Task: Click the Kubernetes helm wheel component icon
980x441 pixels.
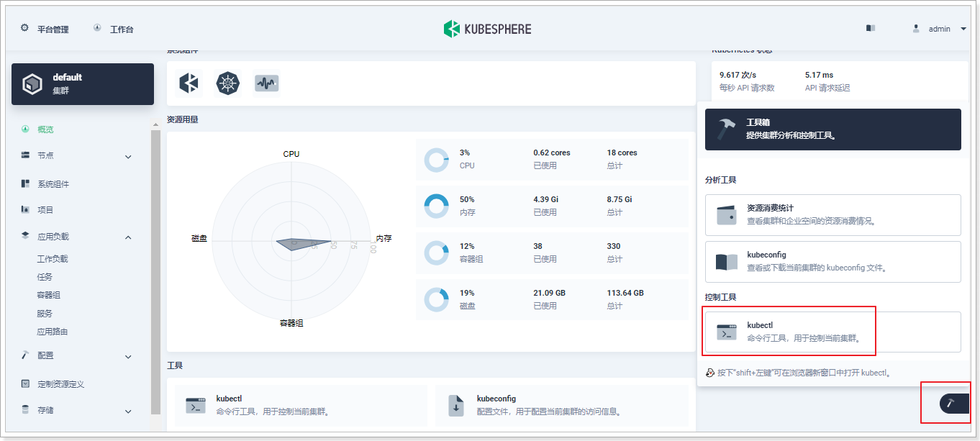Action: [x=228, y=83]
